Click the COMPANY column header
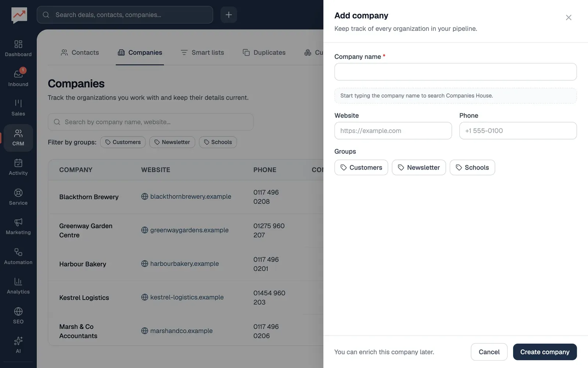This screenshot has width=588, height=368. [76, 170]
